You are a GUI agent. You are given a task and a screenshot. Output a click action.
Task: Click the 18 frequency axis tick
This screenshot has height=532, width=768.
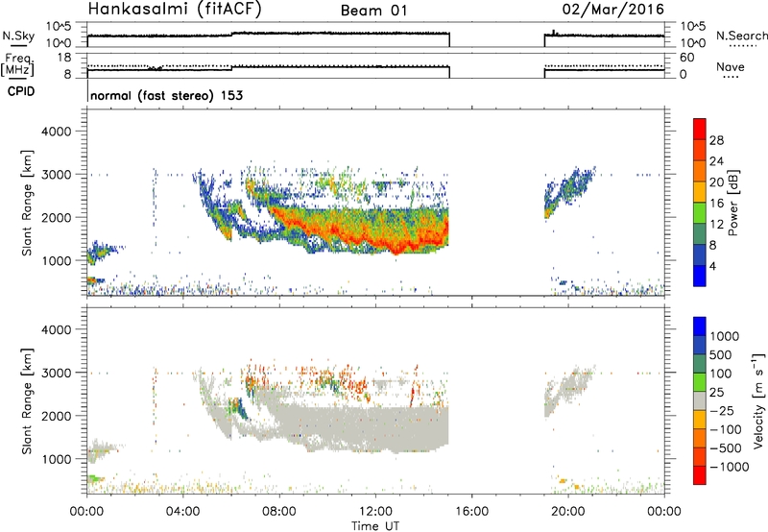coord(64,58)
